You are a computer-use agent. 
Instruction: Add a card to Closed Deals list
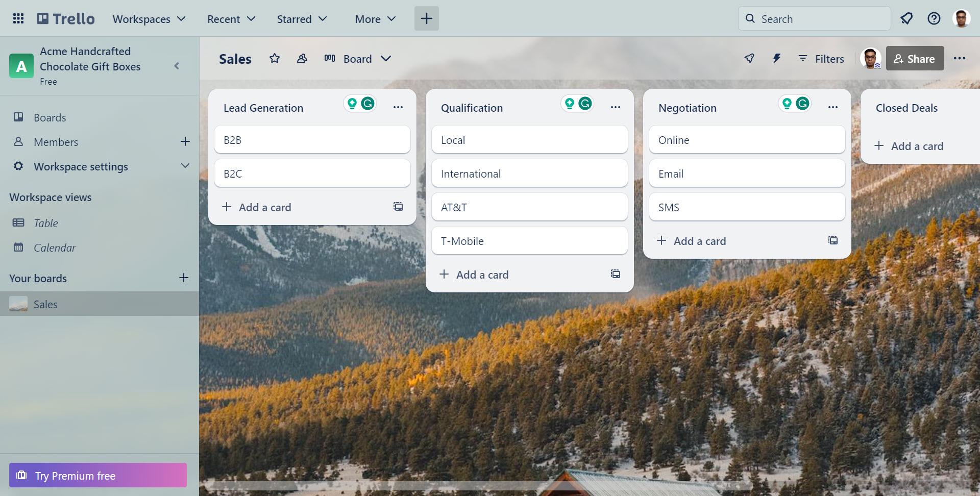pos(909,146)
